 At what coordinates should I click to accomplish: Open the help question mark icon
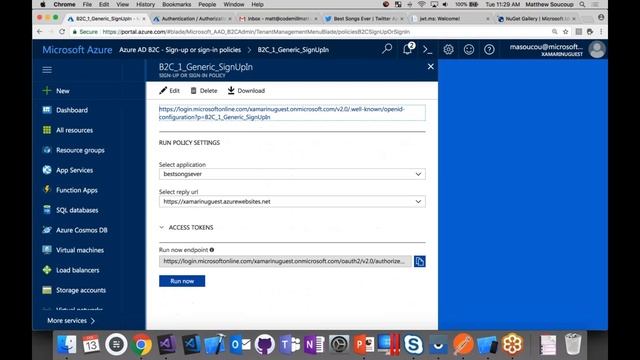(x=489, y=49)
